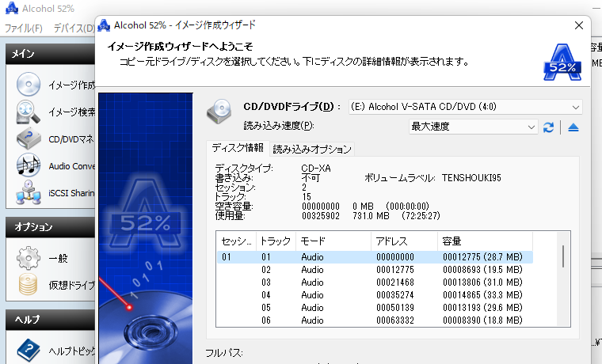Switch to the 読み込みオプション tab
The height and width of the screenshot is (364, 602).
312,149
